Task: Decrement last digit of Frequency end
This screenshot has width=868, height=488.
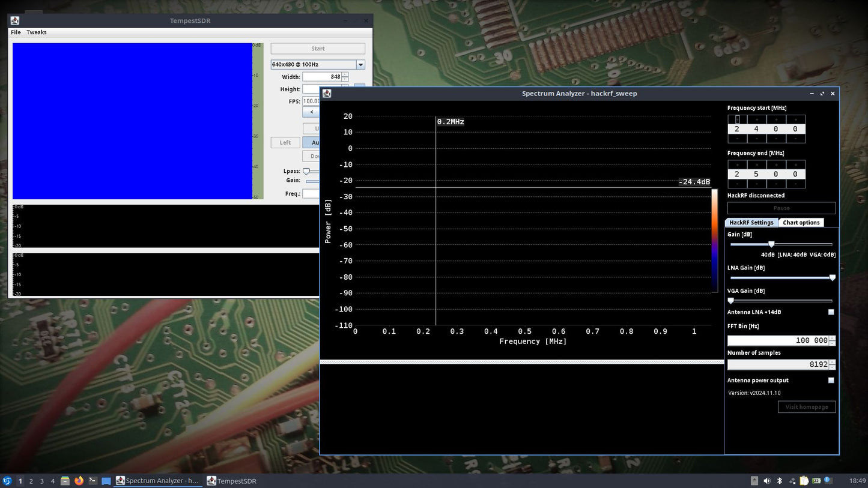Action: [795, 184]
